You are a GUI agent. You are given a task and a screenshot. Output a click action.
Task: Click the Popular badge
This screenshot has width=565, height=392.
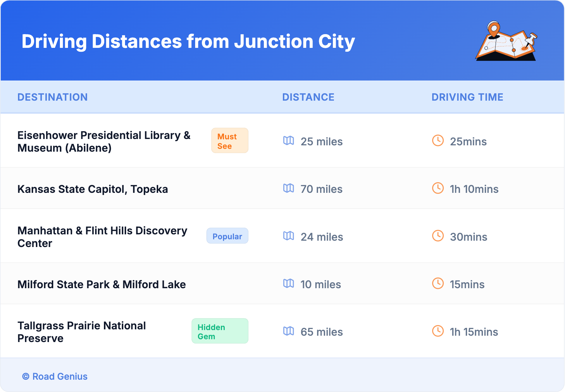point(227,236)
